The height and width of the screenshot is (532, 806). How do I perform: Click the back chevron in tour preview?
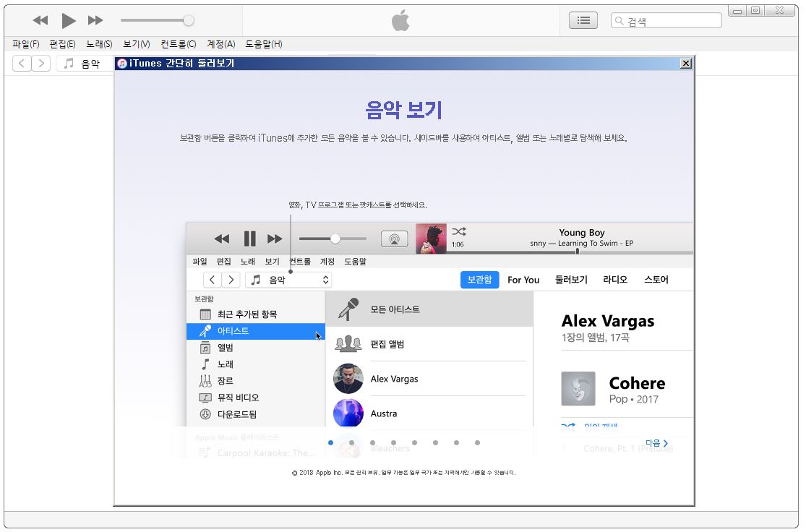click(x=213, y=280)
